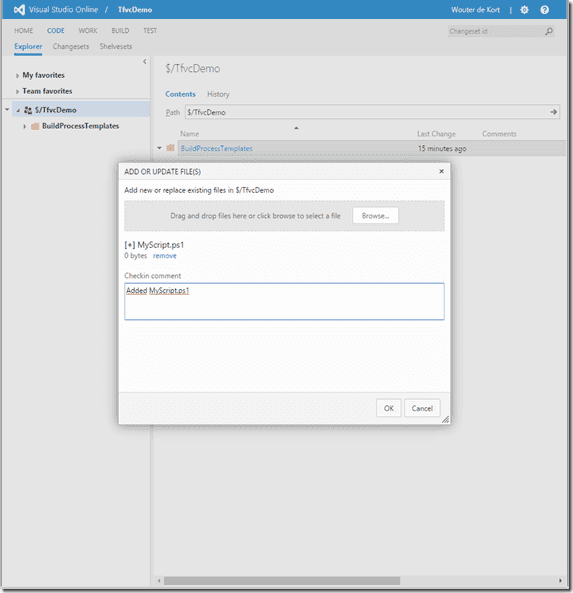Expand Team favorites

17,92
